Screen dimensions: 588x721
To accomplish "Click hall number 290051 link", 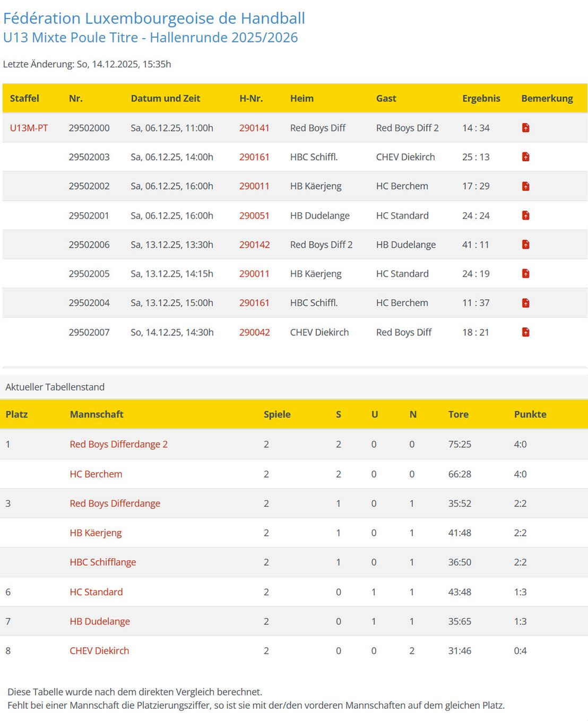I will tap(254, 215).
